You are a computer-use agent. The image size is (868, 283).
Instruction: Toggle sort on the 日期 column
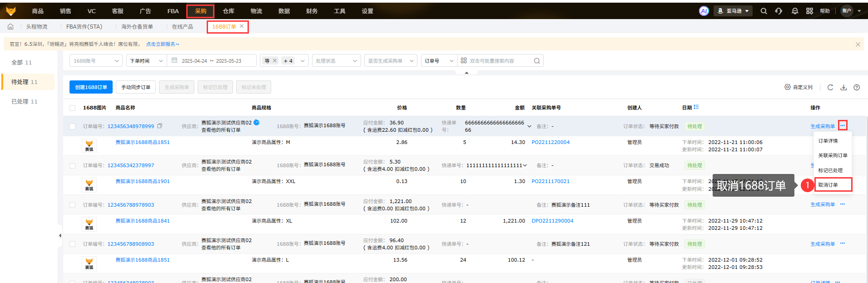(696, 107)
